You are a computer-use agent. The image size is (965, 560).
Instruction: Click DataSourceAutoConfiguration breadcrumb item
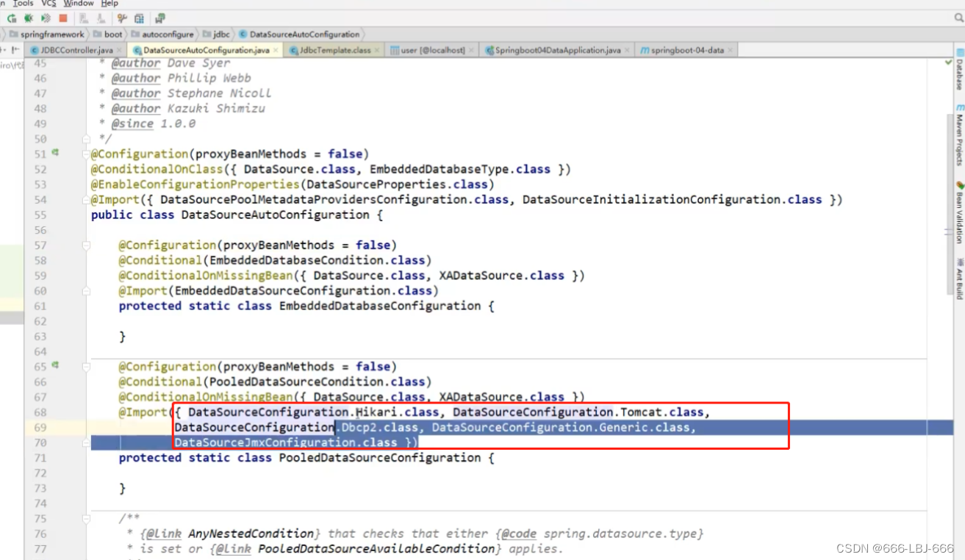tap(299, 34)
